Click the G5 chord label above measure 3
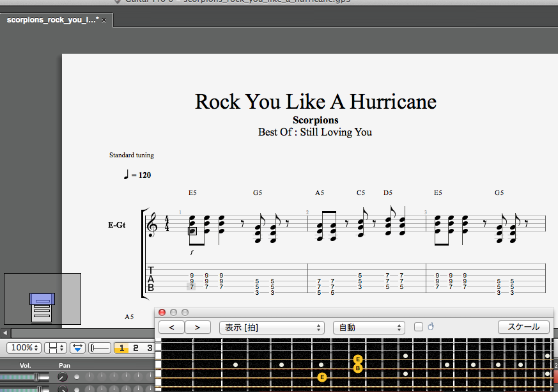558x392 pixels. coord(499,192)
